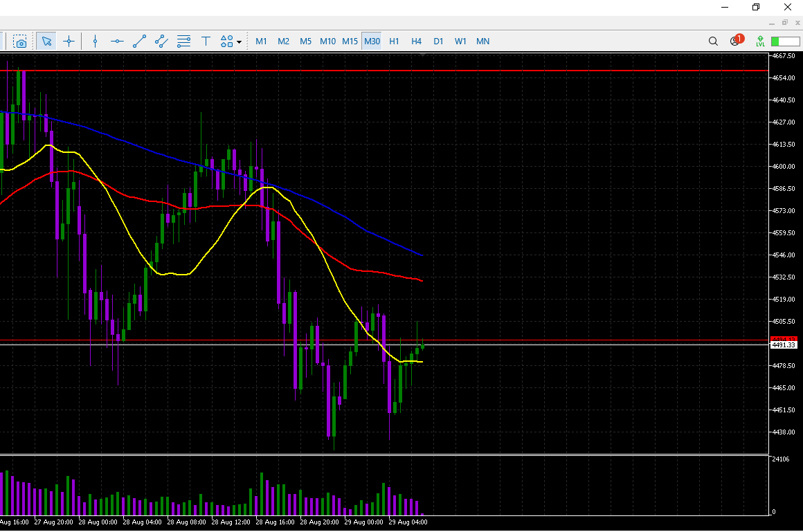Viewport: 803px width, 532px height.
Task: Click the green LVL indicator
Action: (761, 42)
